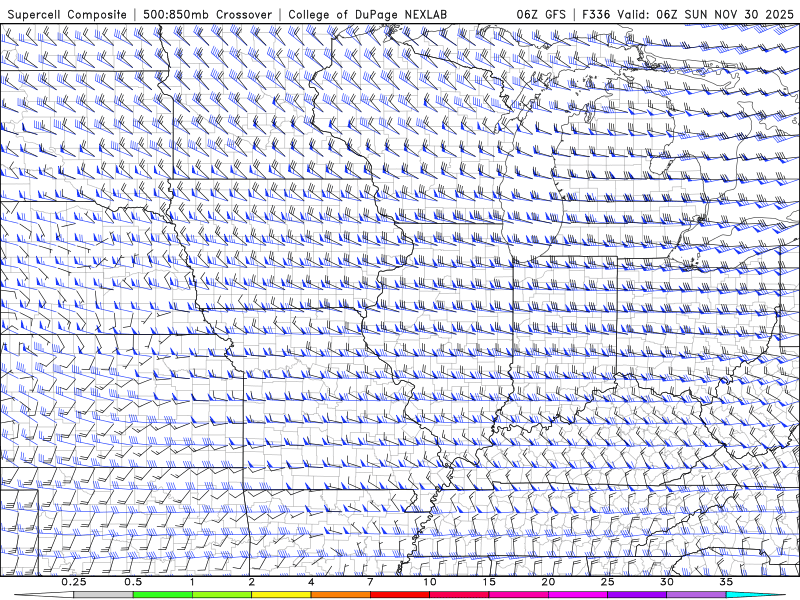Viewport: 800px width, 600px height.
Task: Click the 30 value on the color scale
Action: 666,582
